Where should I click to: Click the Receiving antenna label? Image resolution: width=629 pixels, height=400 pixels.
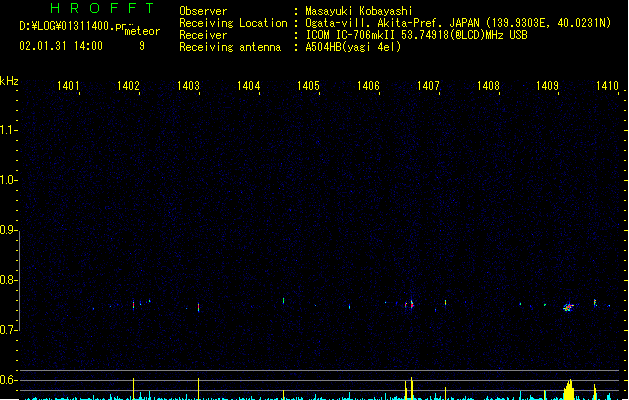[x=230, y=47]
